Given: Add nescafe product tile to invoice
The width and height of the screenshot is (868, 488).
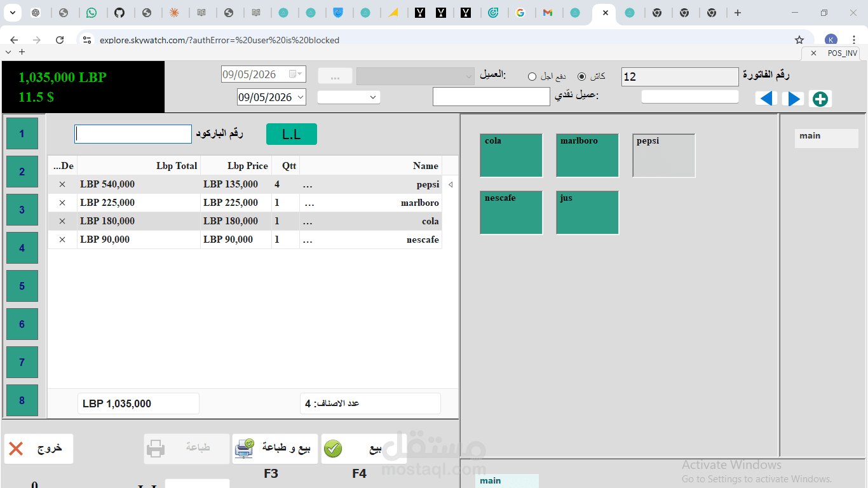Looking at the screenshot, I should coord(511,212).
